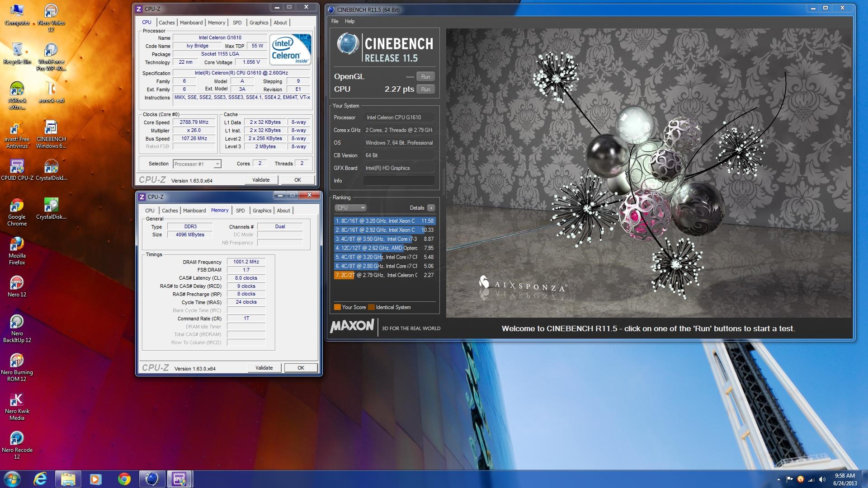Launch Google Chrome desktop shortcut

pos(17,212)
